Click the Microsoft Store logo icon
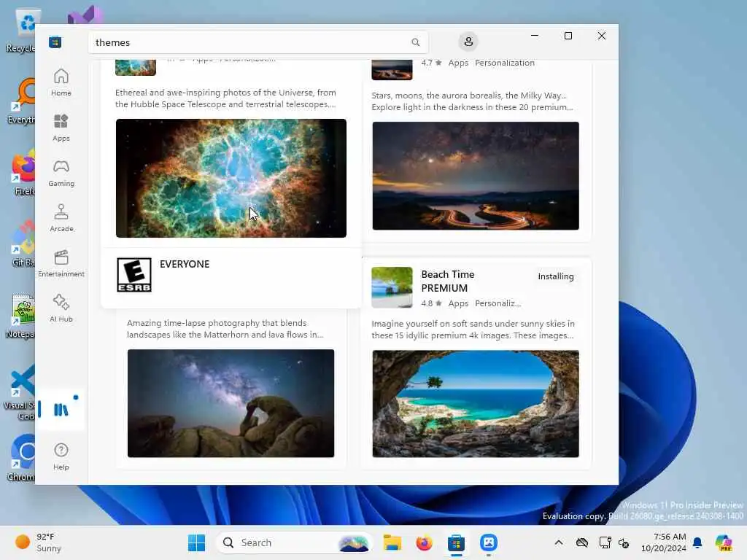This screenshot has height=560, width=747. click(55, 42)
